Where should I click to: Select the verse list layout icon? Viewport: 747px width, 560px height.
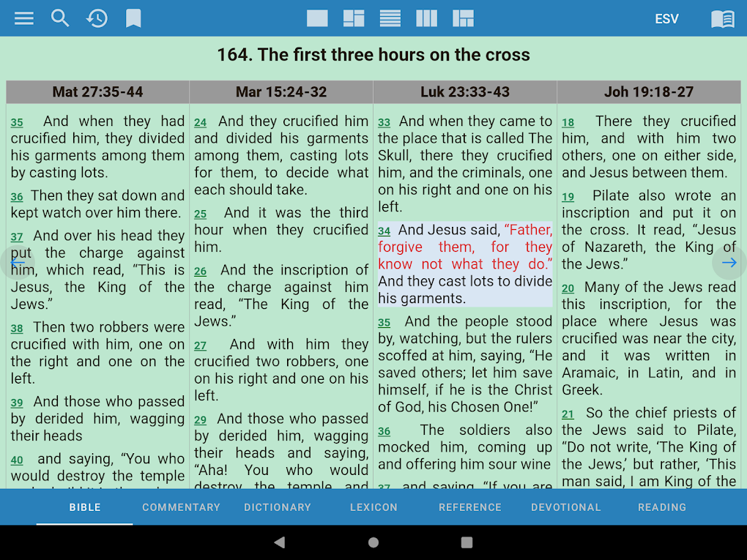(x=390, y=18)
